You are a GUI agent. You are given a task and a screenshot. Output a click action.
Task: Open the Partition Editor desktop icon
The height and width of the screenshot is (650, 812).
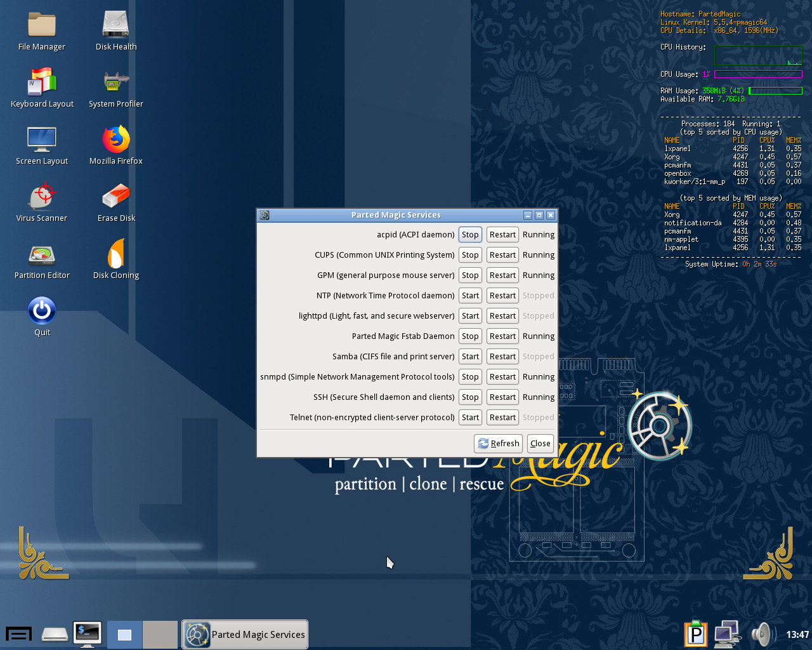pos(42,256)
